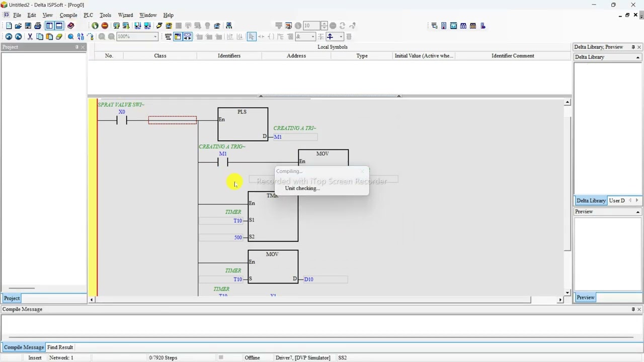
Task: Create a new project with New icon
Action: (9, 26)
